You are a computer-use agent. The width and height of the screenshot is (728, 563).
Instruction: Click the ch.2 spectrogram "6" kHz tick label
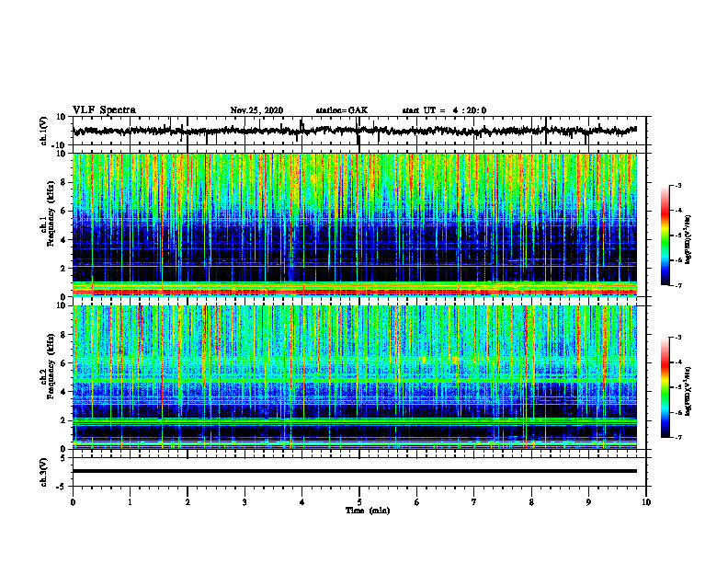point(64,363)
